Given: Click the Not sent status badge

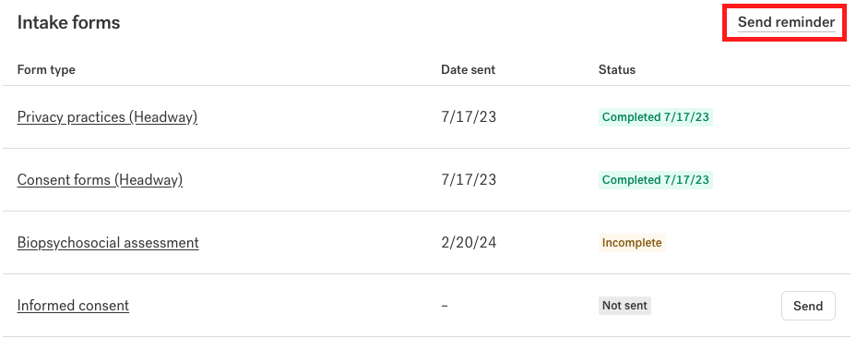Looking at the screenshot, I should pos(625,306).
